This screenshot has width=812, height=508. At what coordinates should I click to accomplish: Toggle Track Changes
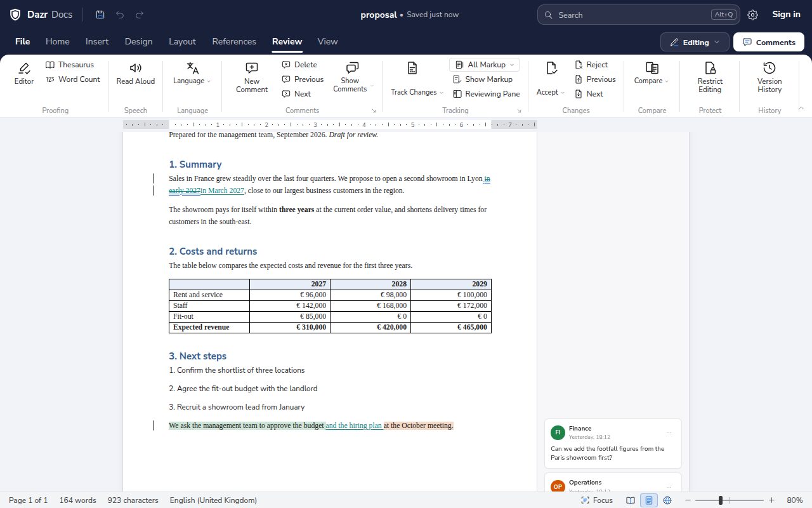[x=417, y=79]
